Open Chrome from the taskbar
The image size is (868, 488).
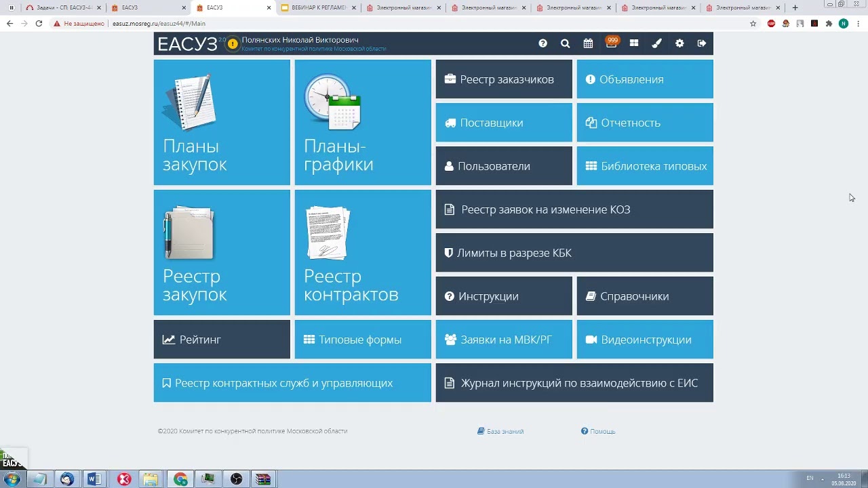pyautogui.click(x=180, y=479)
